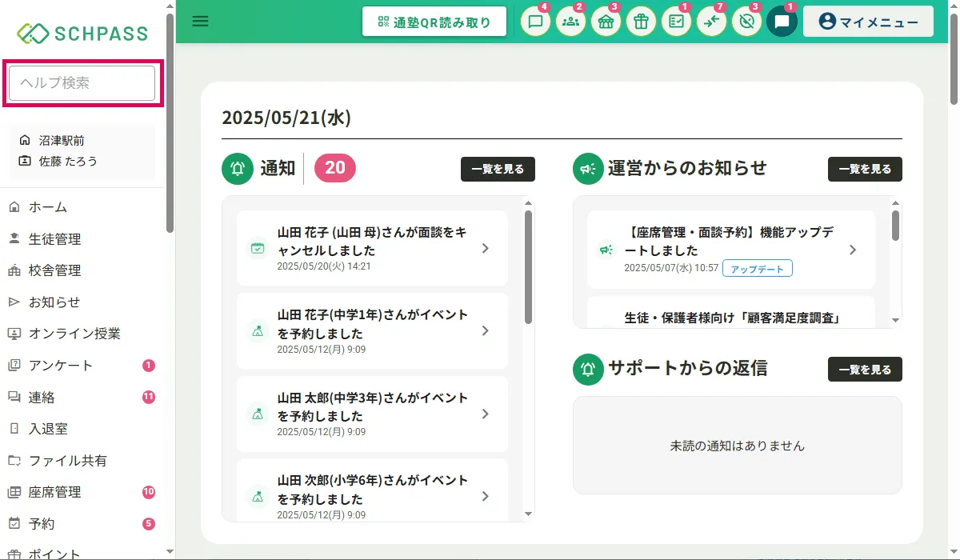Open the converging arrows icon with badge 7
This screenshot has width=960, height=560.
711,22
